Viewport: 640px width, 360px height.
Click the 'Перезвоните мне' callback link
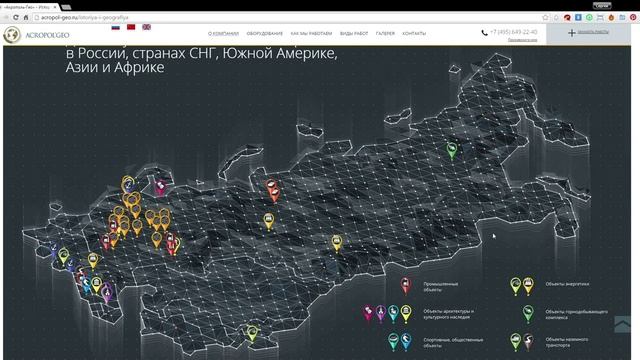tap(522, 40)
